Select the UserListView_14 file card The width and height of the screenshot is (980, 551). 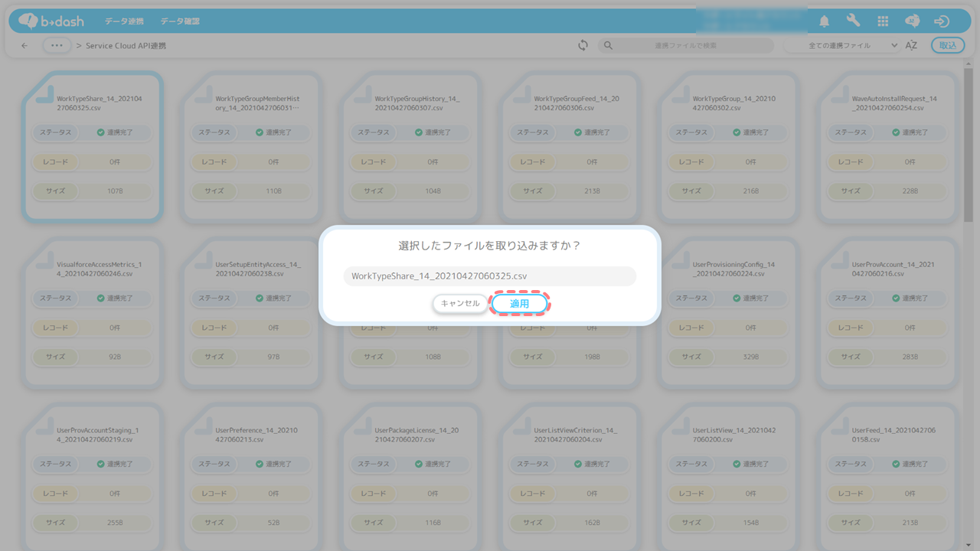tap(729, 478)
